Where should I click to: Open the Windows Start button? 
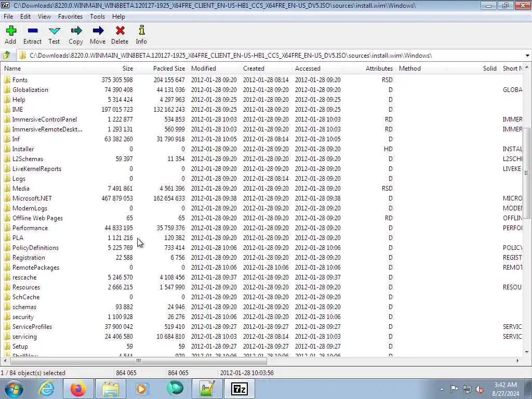[x=14, y=389]
